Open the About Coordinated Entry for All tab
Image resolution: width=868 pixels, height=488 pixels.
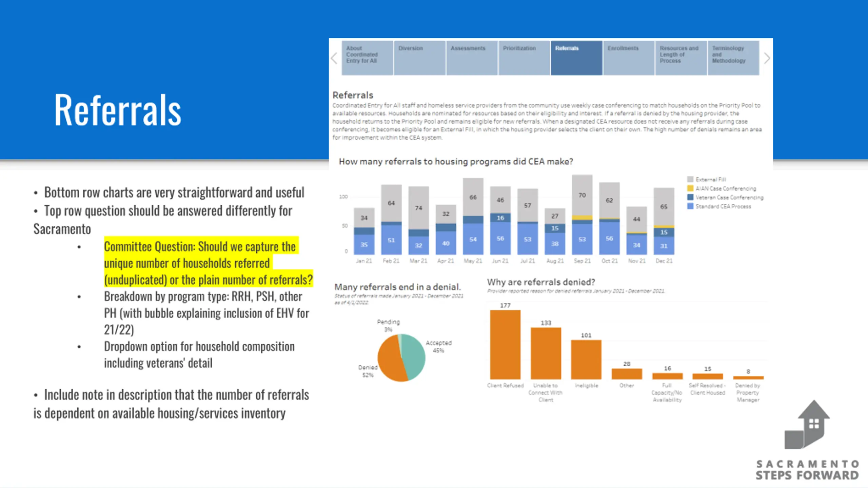368,58
